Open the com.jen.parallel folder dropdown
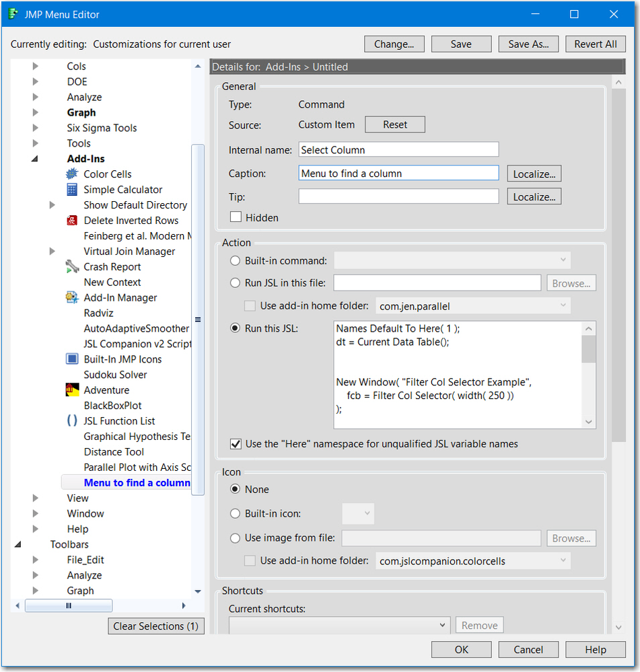640x672 pixels. (x=473, y=306)
